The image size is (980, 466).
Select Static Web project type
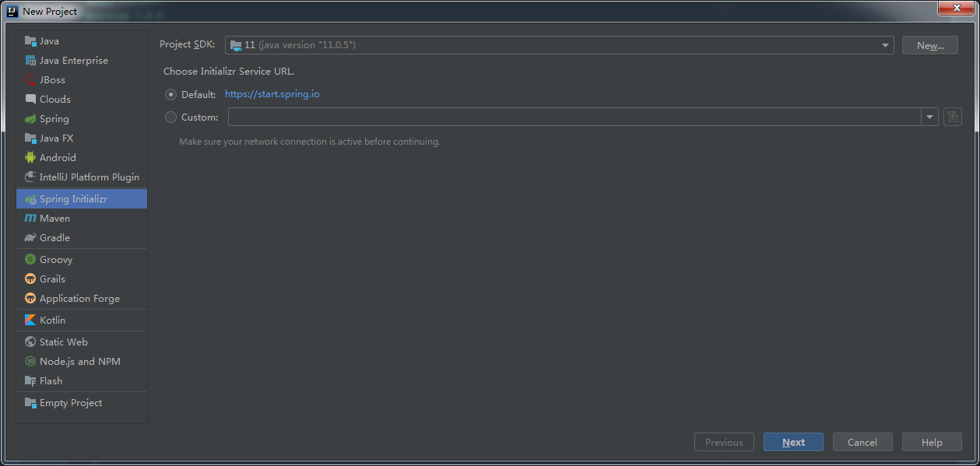[63, 342]
